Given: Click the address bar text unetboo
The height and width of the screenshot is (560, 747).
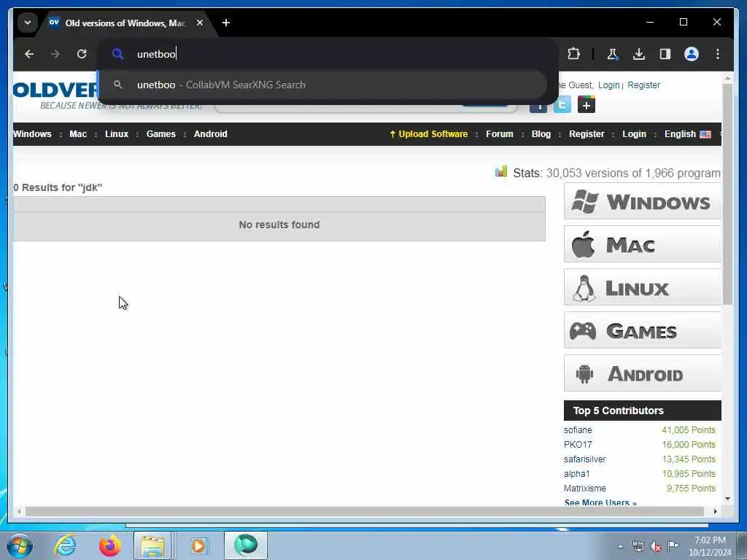Looking at the screenshot, I should pyautogui.click(x=156, y=54).
